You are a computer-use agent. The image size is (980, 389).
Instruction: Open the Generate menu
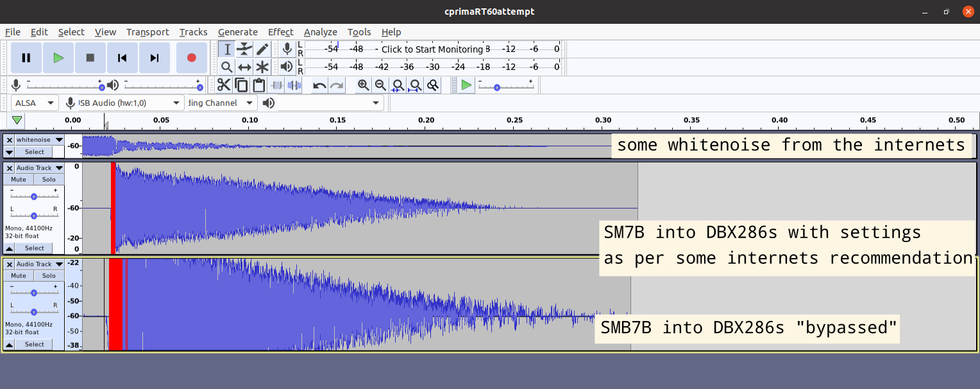(237, 32)
